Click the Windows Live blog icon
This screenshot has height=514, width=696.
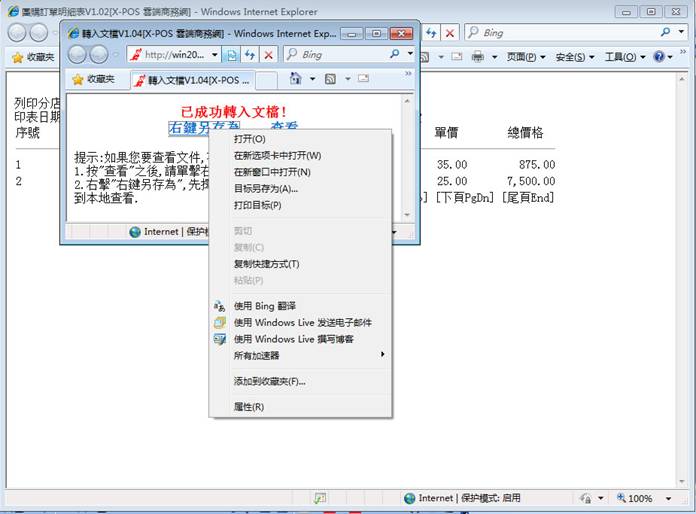(220, 339)
